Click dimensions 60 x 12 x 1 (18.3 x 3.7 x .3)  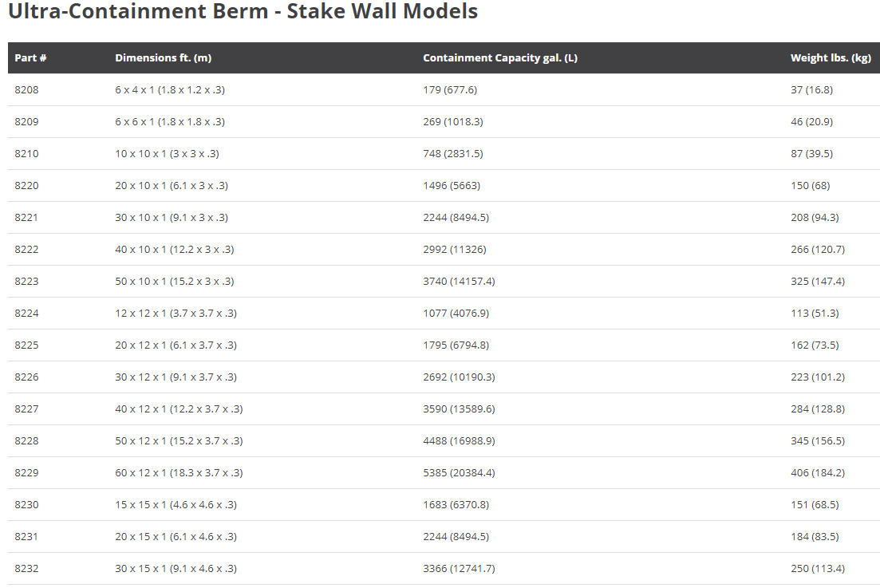pos(179,474)
